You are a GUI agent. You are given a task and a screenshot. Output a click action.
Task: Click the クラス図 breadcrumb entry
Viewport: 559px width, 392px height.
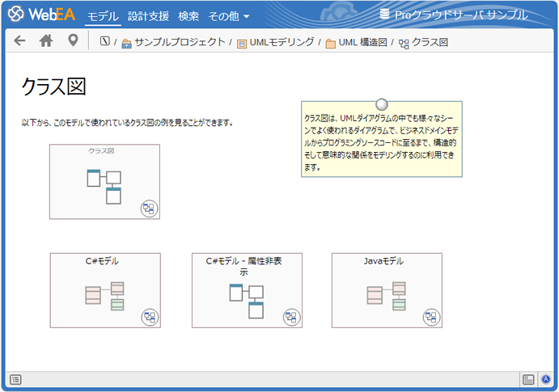(x=430, y=42)
